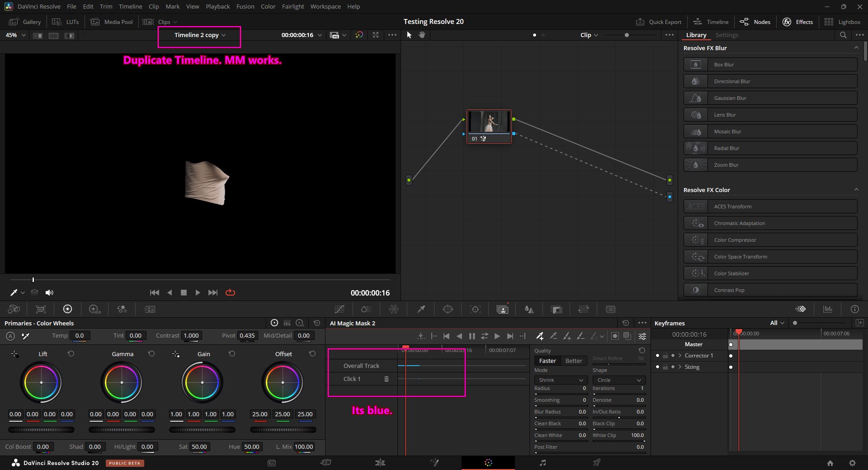
Task: Open the Fairlight menu
Action: click(293, 6)
